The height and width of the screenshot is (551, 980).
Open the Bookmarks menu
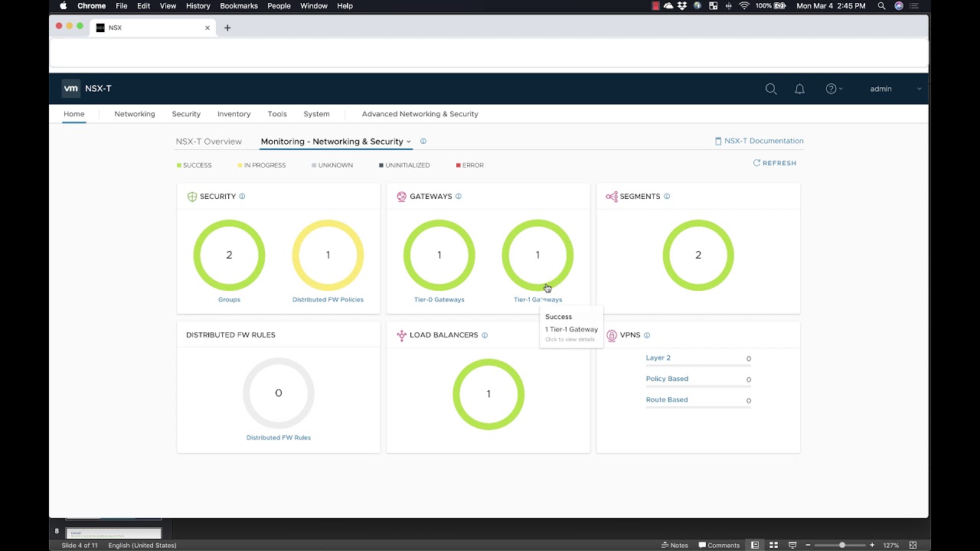tap(239, 6)
